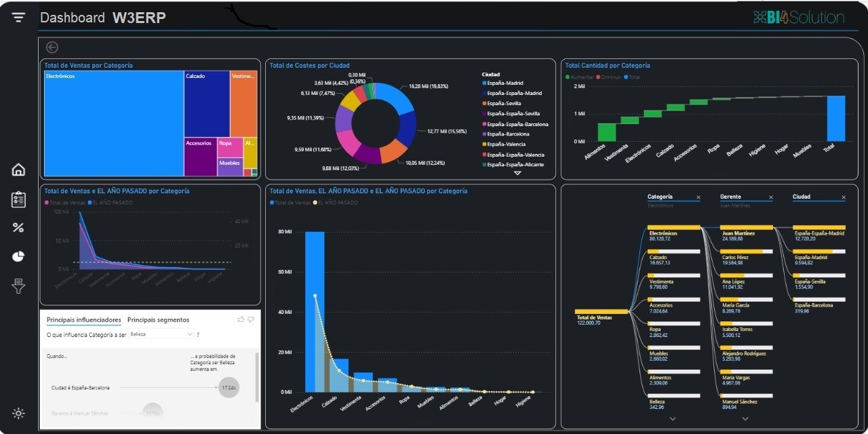Open the Belleza category dropdown
Viewport: 868px width, 434px height.
(161, 334)
